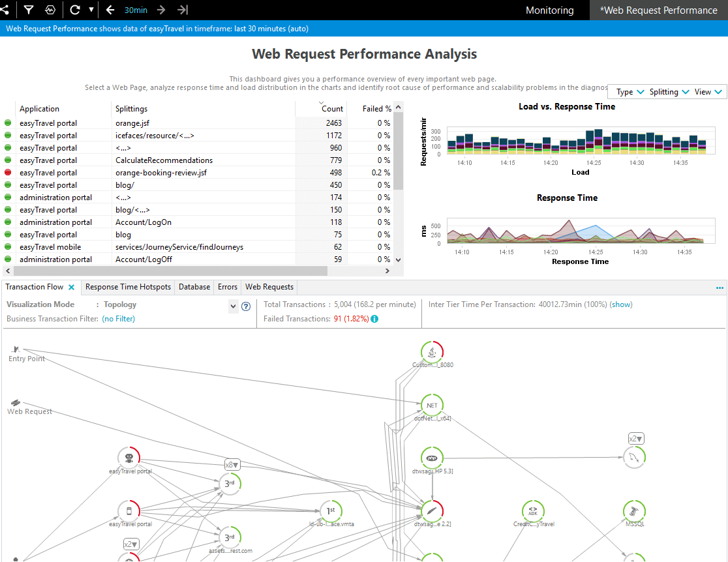This screenshot has width=728, height=562.
Task: Open the filter funnel in the toolbar
Action: 28,10
